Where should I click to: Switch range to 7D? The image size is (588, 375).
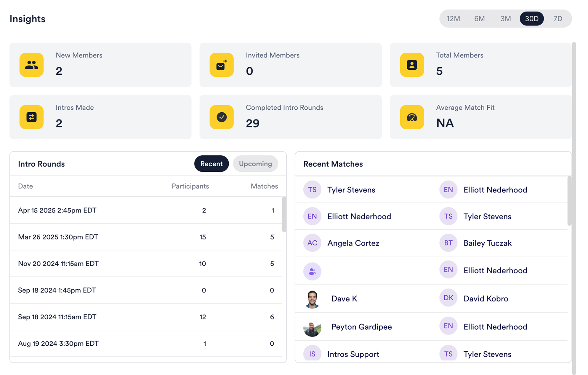click(557, 19)
